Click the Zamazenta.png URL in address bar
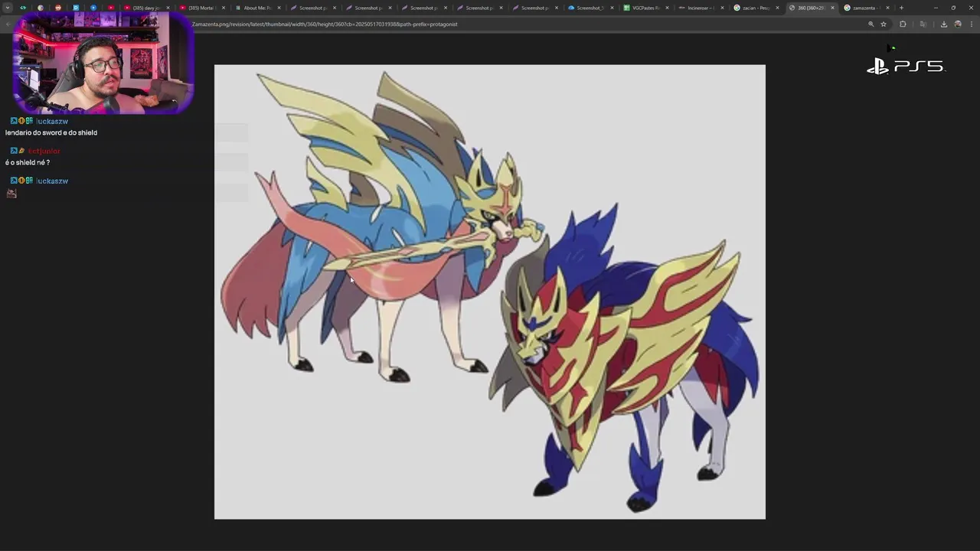This screenshot has width=980, height=551. (x=325, y=24)
